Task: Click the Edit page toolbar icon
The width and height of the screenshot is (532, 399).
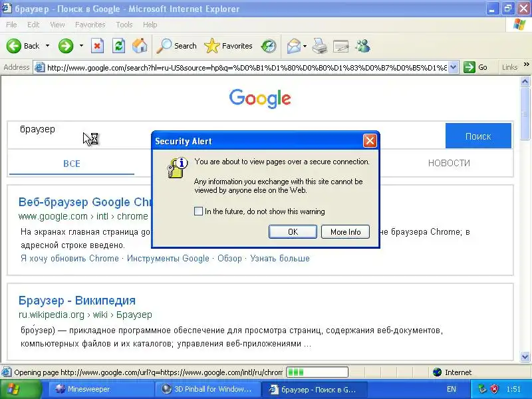Action: 340,46
